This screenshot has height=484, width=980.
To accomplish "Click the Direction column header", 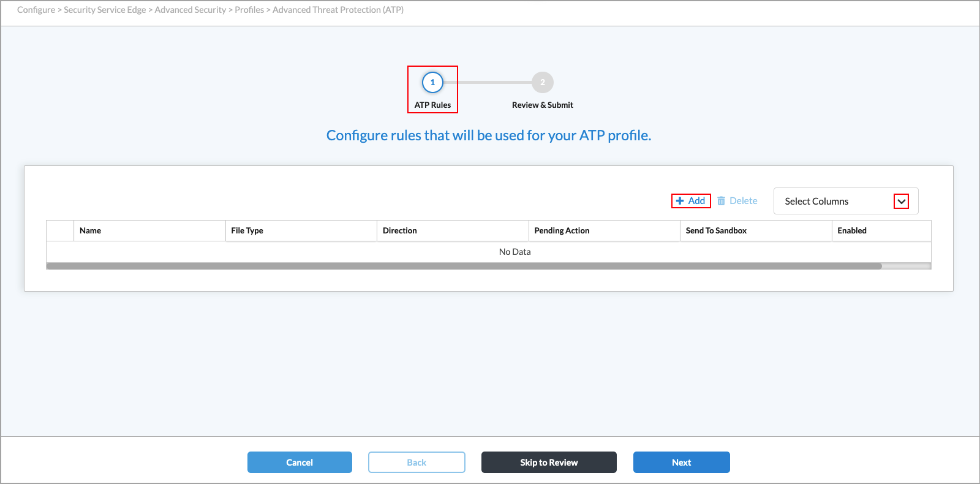I will (x=399, y=231).
